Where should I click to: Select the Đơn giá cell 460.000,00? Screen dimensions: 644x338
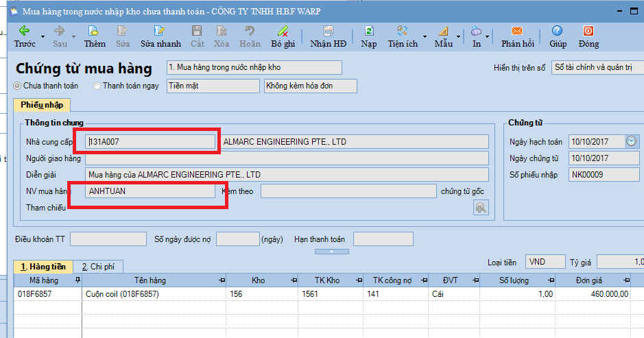[x=593, y=294]
